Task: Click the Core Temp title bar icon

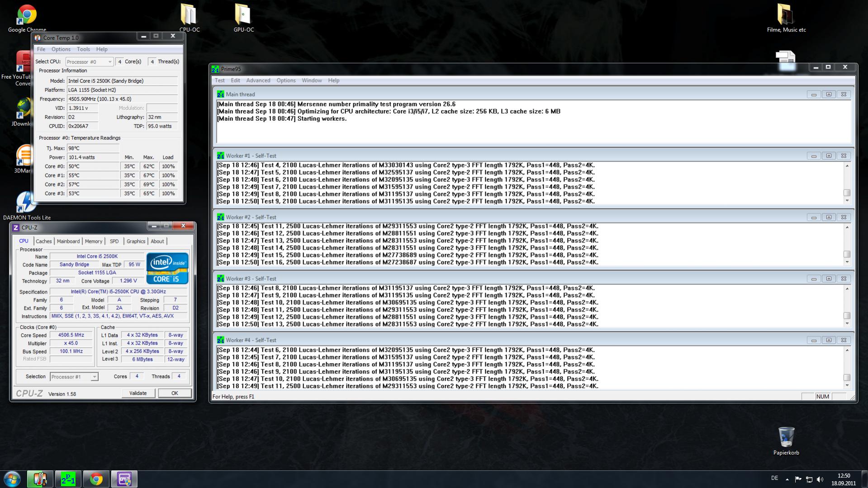Action: [38, 38]
